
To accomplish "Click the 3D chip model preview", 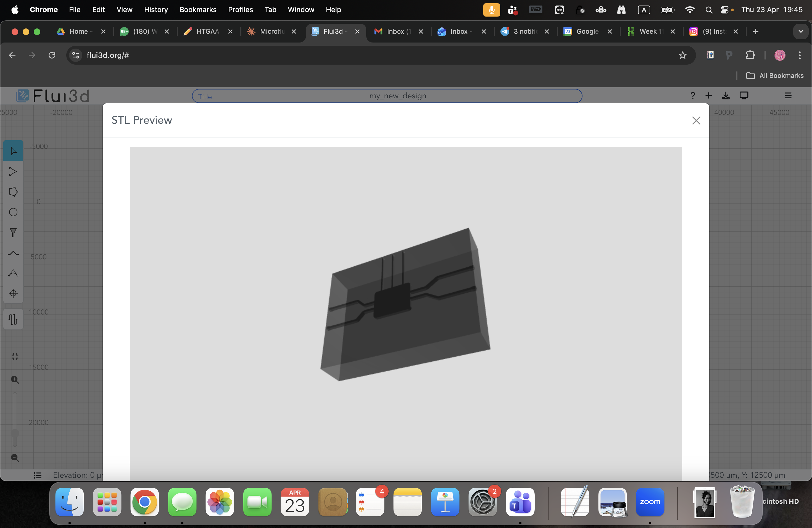I will coord(405,304).
